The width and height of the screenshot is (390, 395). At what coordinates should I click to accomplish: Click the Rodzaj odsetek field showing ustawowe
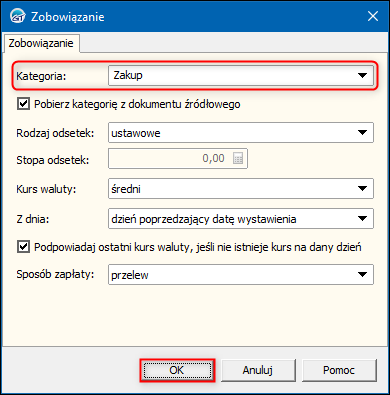coord(241,133)
